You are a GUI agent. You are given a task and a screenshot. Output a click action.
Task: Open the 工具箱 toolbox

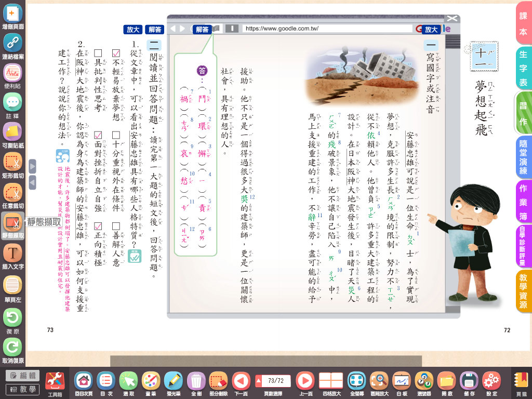55,384
